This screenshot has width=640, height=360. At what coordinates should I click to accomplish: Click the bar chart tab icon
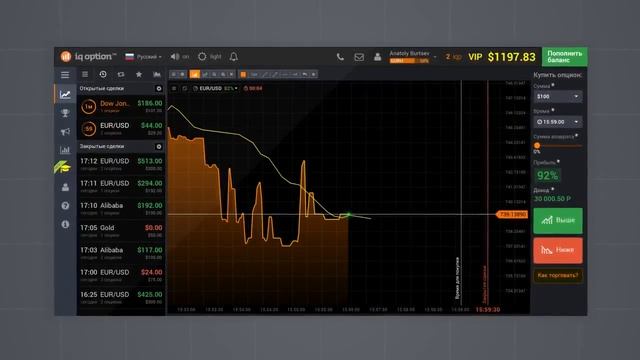(x=157, y=74)
